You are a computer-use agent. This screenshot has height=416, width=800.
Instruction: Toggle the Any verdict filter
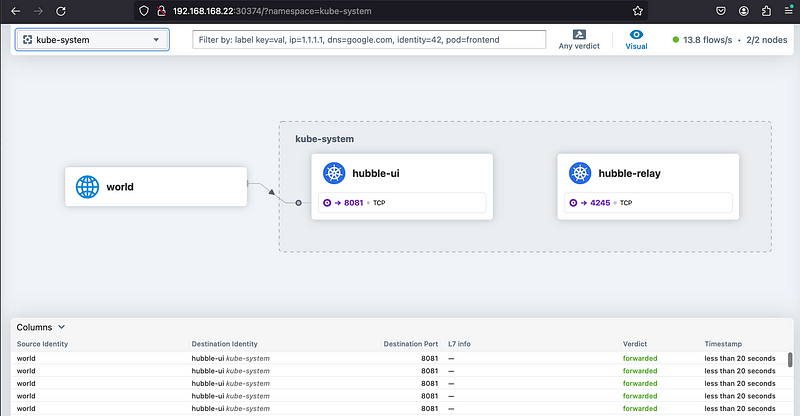click(580, 39)
